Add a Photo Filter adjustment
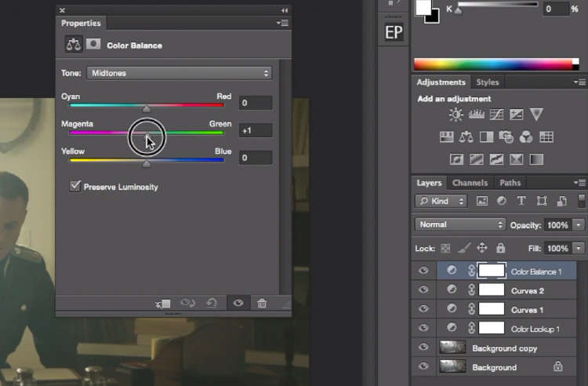 click(506, 137)
